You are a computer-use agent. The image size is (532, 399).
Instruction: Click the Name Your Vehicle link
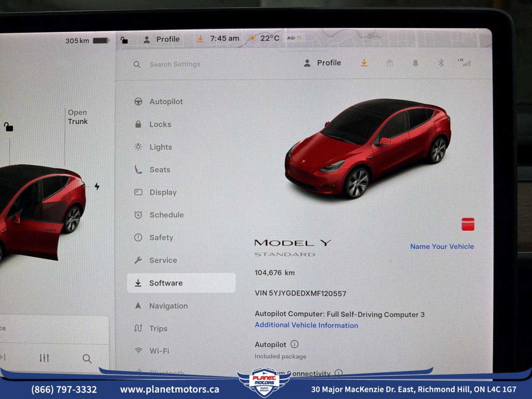tap(442, 246)
